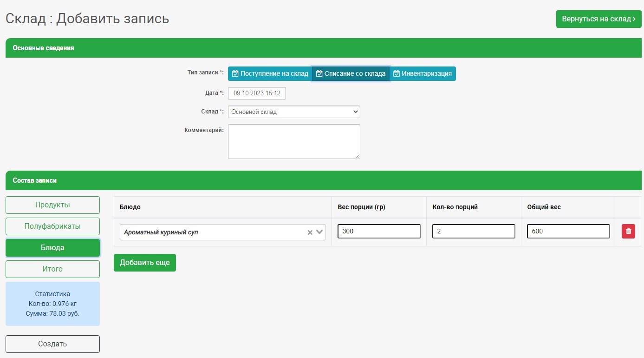Focus the Комментарий text area
This screenshot has height=358, width=644.
click(294, 141)
